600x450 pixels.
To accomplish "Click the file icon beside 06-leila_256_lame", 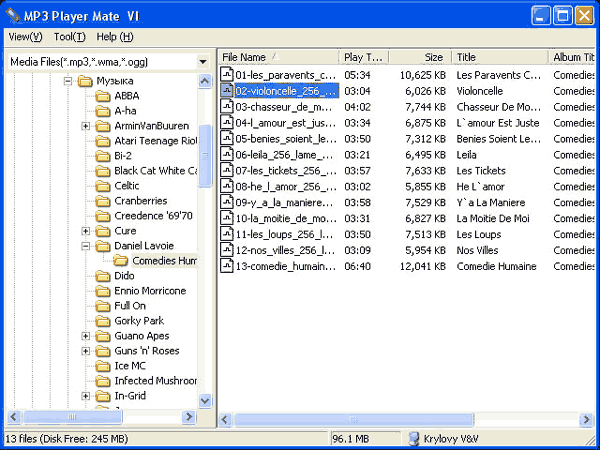I will pos(227,155).
